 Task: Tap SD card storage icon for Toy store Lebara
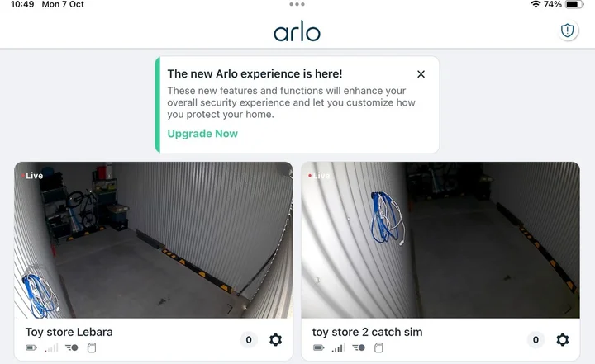(92, 347)
